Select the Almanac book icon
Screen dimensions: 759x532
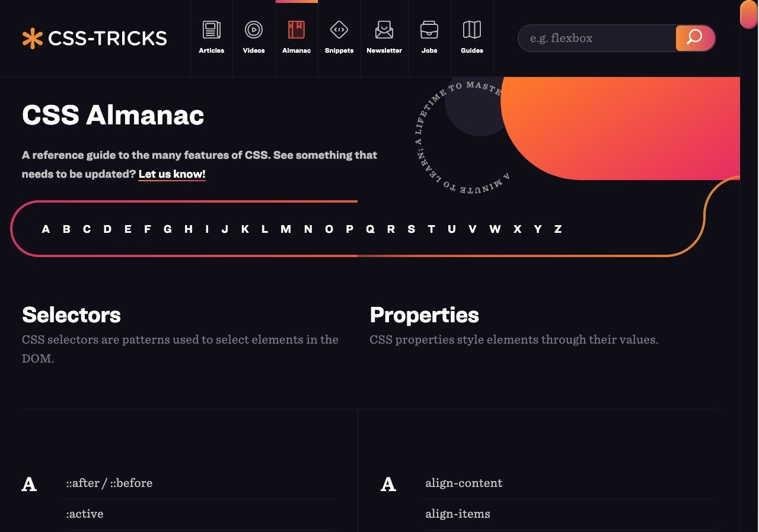click(296, 30)
